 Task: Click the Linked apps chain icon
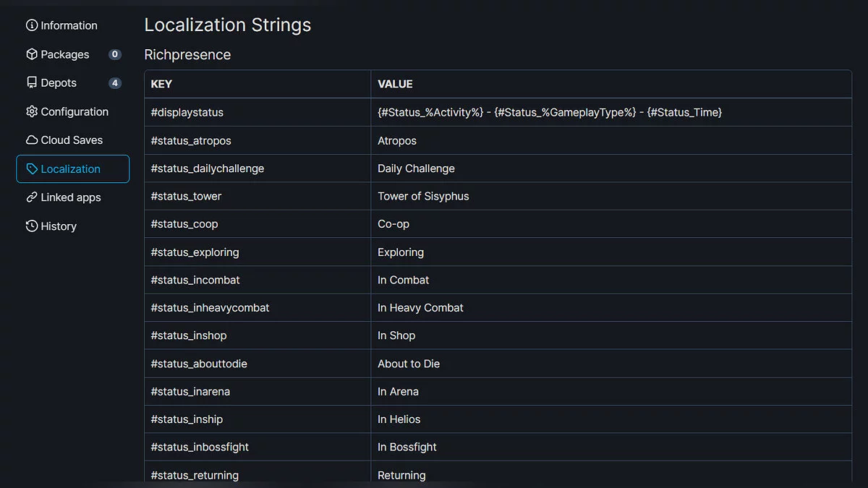click(x=32, y=197)
